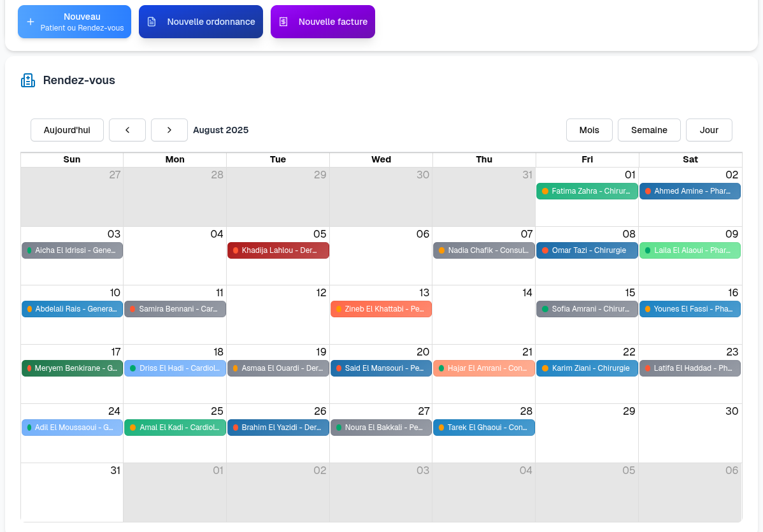This screenshot has width=763, height=532.
Task: Jump to today with Aujourd'hui button
Action: click(67, 130)
